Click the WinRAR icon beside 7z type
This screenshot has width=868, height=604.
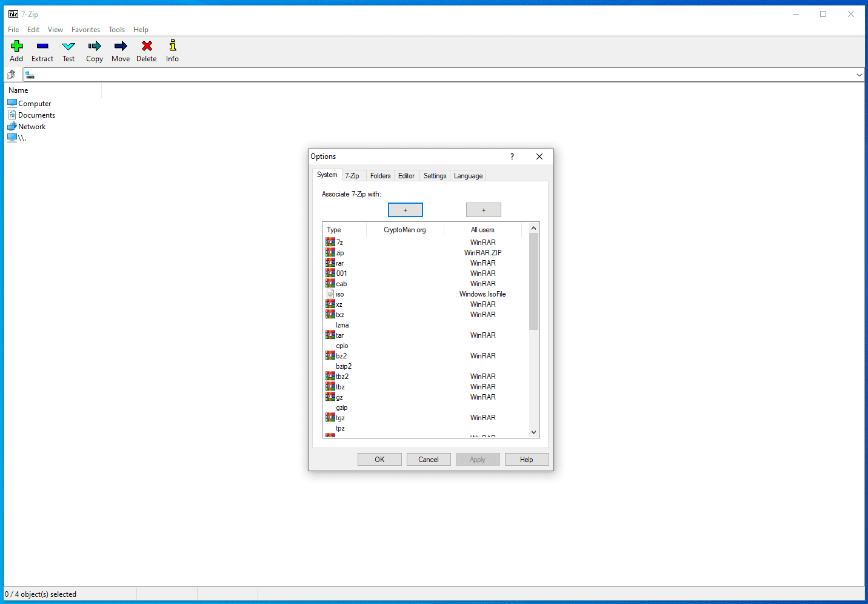[330, 242]
